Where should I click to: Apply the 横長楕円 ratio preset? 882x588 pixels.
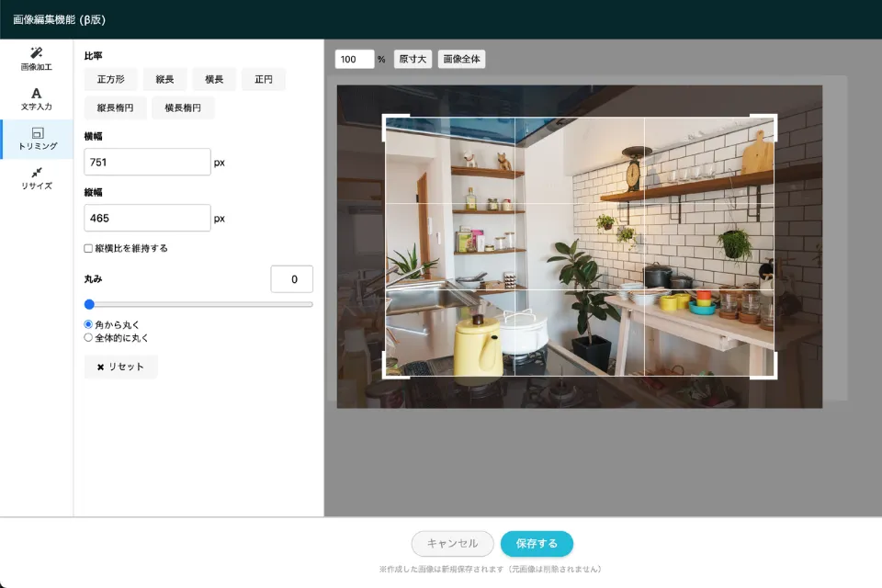tap(183, 108)
